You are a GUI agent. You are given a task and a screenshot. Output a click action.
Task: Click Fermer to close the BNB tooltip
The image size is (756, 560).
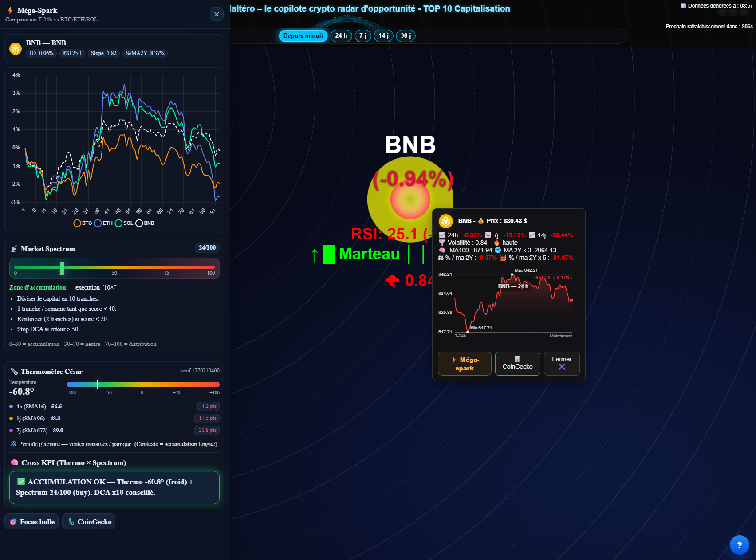pyautogui.click(x=562, y=364)
